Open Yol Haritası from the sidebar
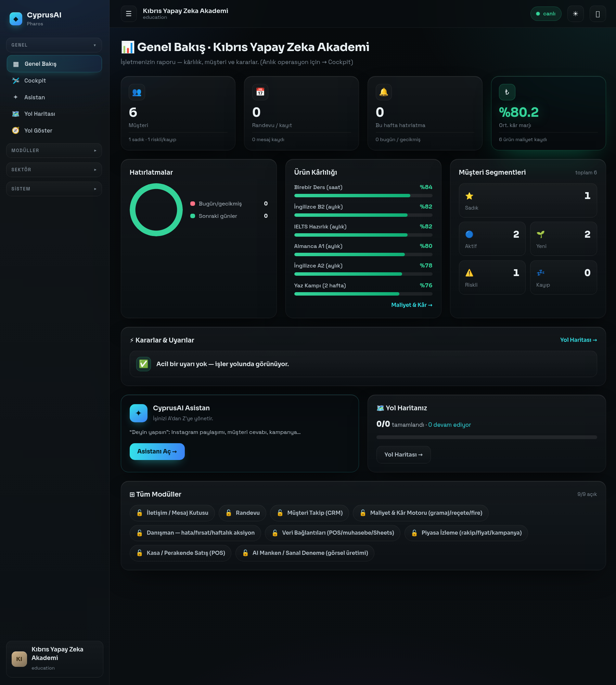This screenshot has width=616, height=685. coord(54,114)
